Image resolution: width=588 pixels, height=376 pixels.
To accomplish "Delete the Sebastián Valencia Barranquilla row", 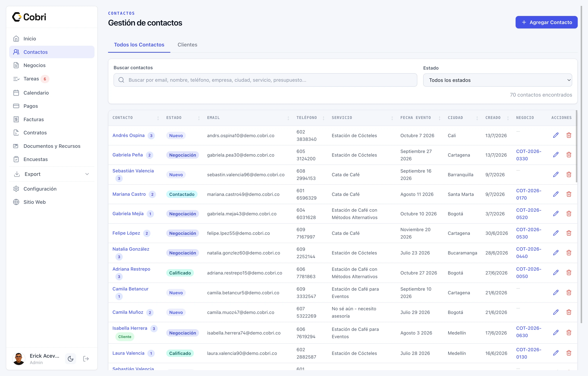I will click(x=569, y=175).
